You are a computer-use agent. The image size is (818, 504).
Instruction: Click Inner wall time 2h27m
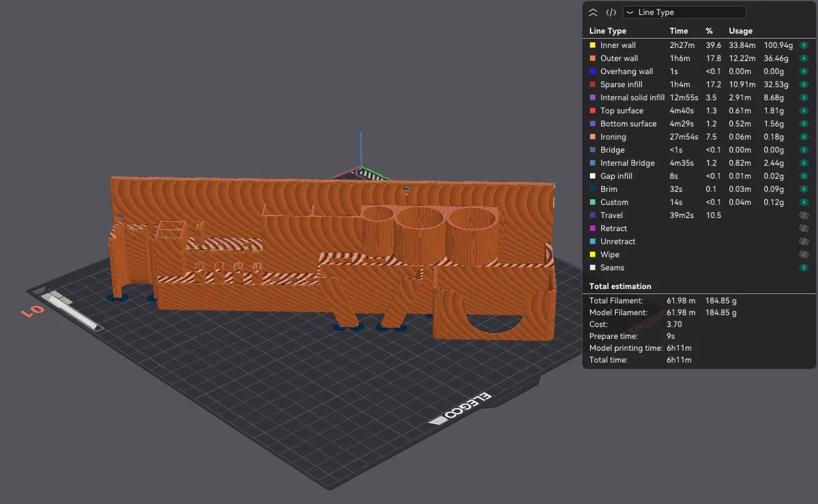point(682,45)
